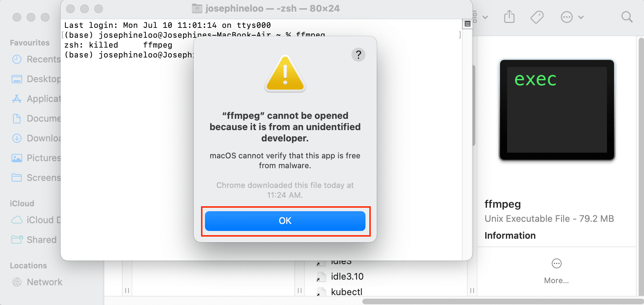Click the OK button in the ffmpeg warning dialog
Screen dimensions: 644x305
(285, 221)
